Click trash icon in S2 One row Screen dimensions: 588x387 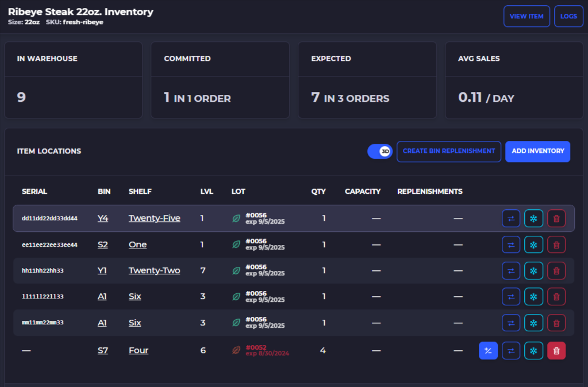click(556, 245)
